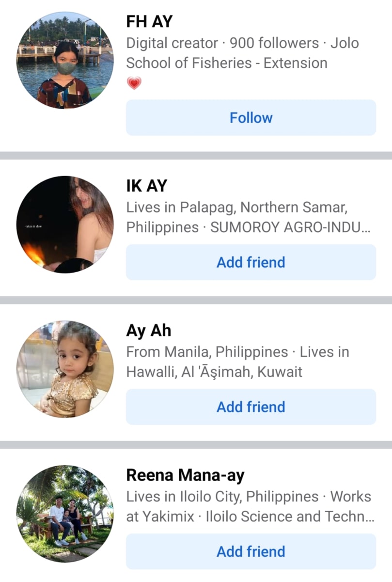This screenshot has width=392, height=582.
Task: Open FH AY's profile picture
Action: click(x=65, y=61)
